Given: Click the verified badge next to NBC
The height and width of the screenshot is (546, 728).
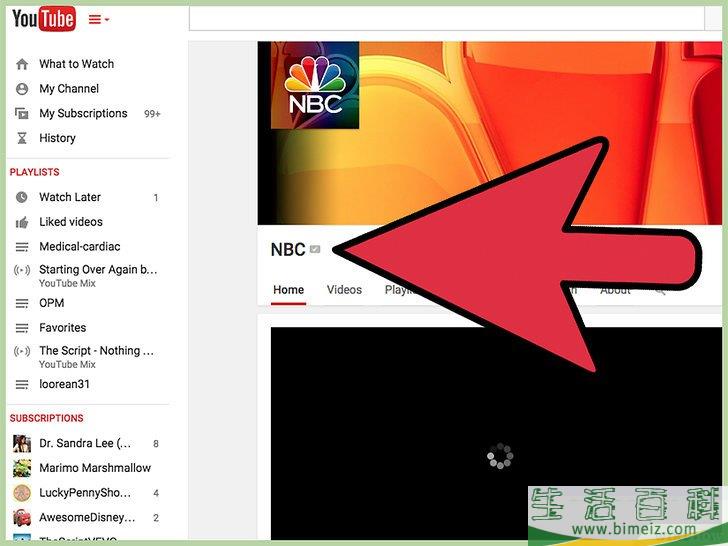Looking at the screenshot, I should coord(315,249).
